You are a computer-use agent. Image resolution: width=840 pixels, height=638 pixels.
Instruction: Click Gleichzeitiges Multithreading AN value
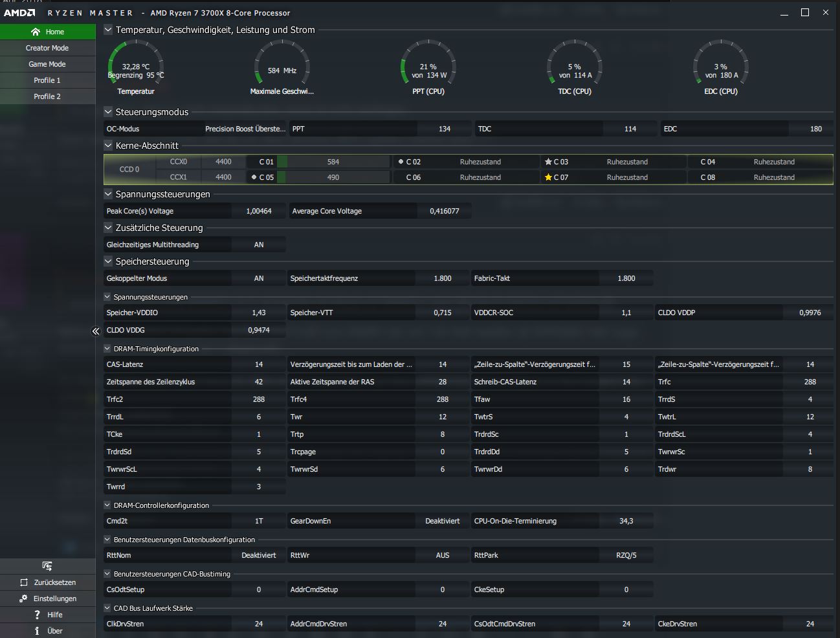(259, 245)
